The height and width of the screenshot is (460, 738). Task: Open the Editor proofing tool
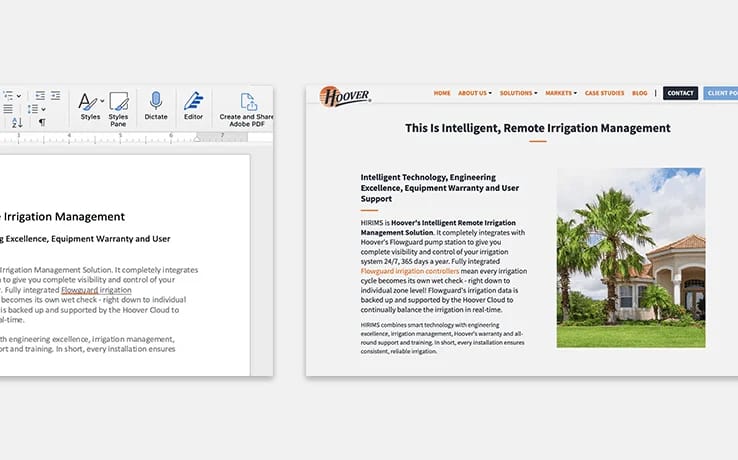(x=193, y=105)
